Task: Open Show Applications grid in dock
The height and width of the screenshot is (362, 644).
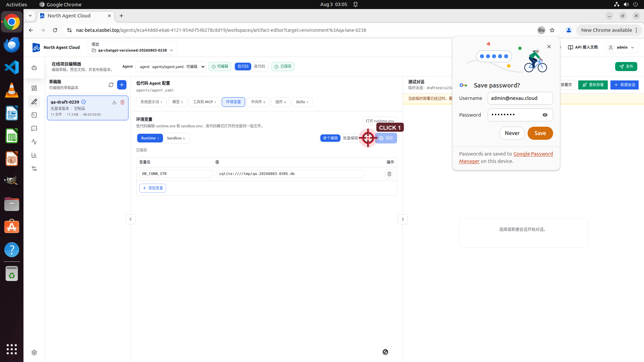Action: [x=12, y=349]
